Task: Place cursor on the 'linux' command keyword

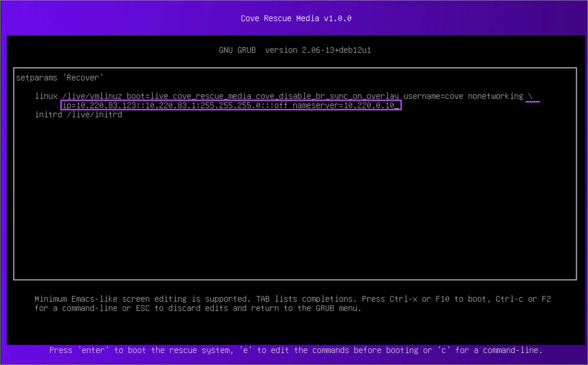Action: click(46, 96)
